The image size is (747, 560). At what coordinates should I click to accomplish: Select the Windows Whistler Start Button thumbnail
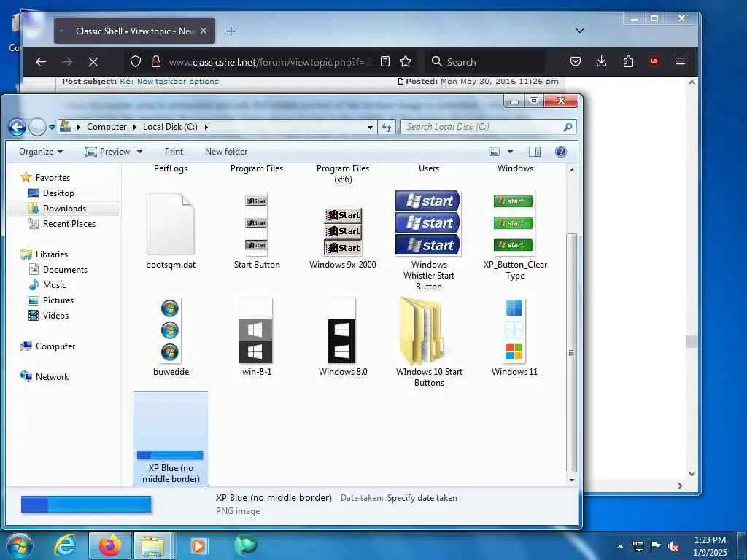[428, 223]
